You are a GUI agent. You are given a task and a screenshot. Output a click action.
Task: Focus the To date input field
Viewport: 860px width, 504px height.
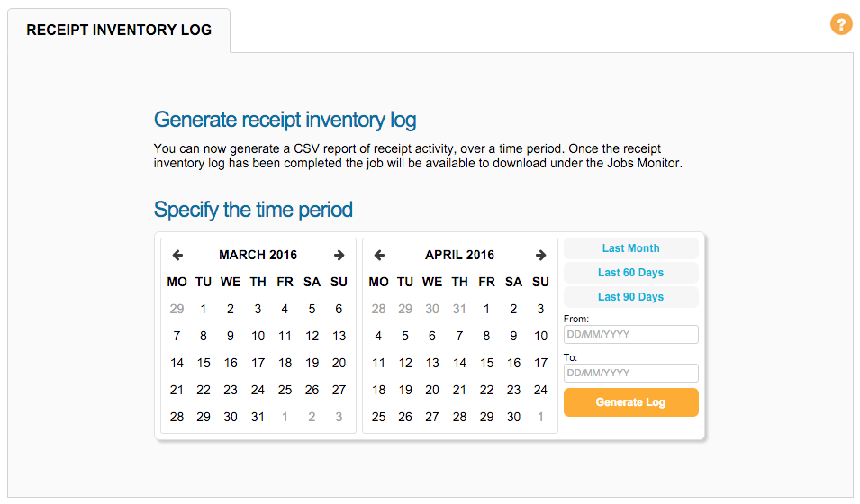(x=630, y=373)
